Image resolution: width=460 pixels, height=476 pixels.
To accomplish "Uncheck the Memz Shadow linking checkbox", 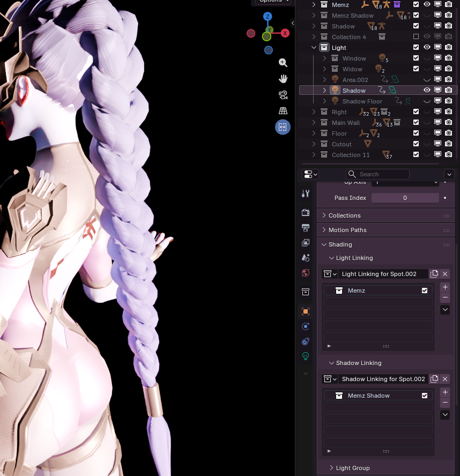I will coord(425,396).
